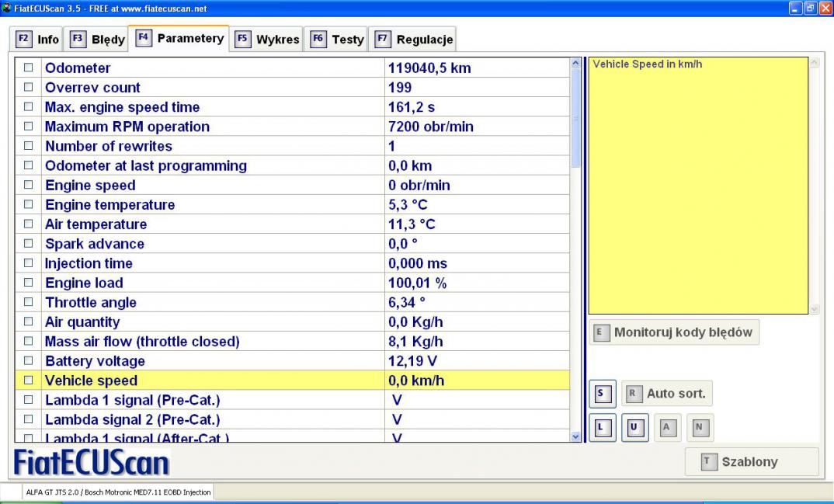
Task: Minimize the FiatECUScan window
Action: (x=795, y=8)
